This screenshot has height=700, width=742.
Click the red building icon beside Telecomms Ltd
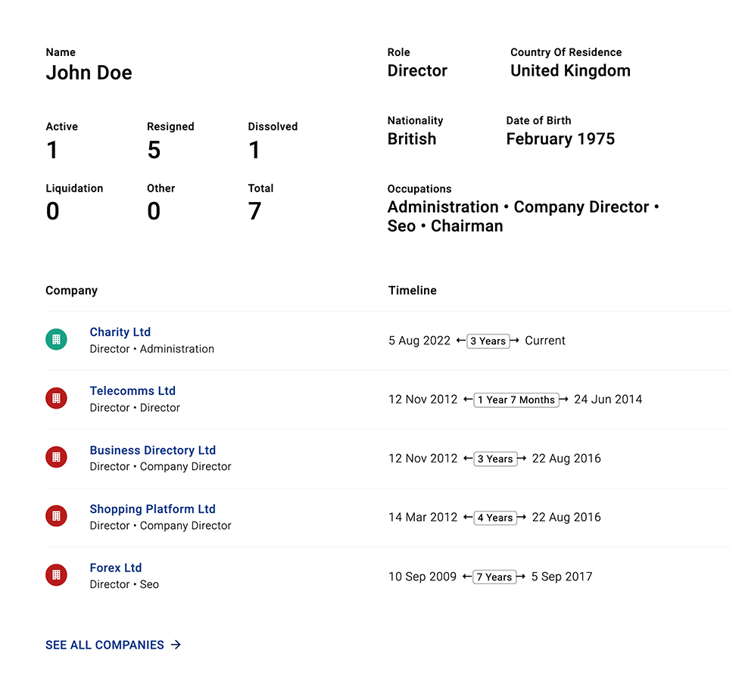56,399
